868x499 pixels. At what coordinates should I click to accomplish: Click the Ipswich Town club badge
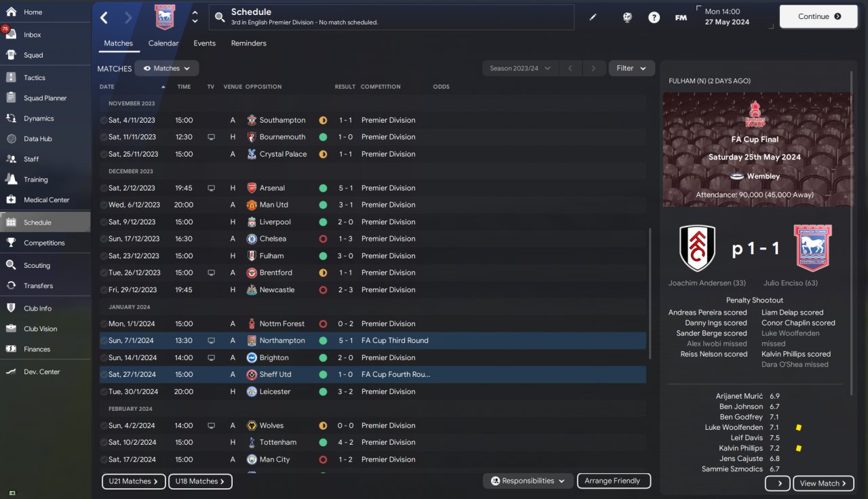click(x=165, y=17)
